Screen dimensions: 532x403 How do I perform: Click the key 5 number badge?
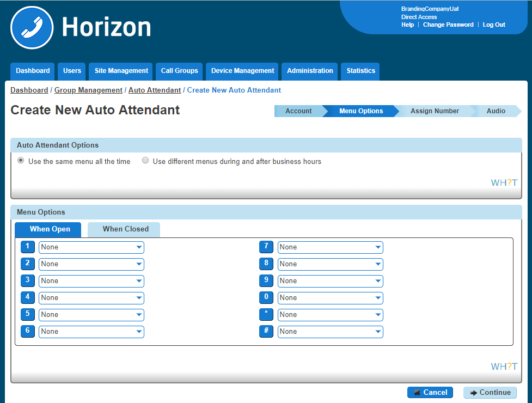click(x=27, y=314)
